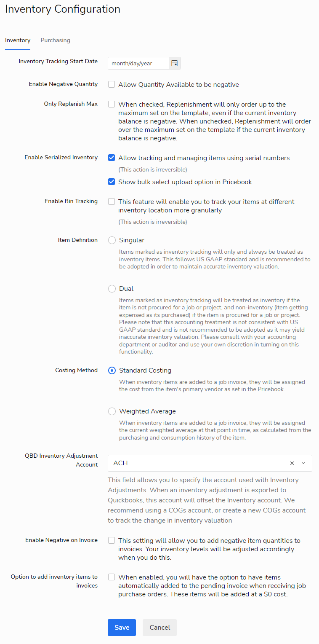Choose Dual item definition
Viewport: 319px width, 644px height.
coord(112,289)
